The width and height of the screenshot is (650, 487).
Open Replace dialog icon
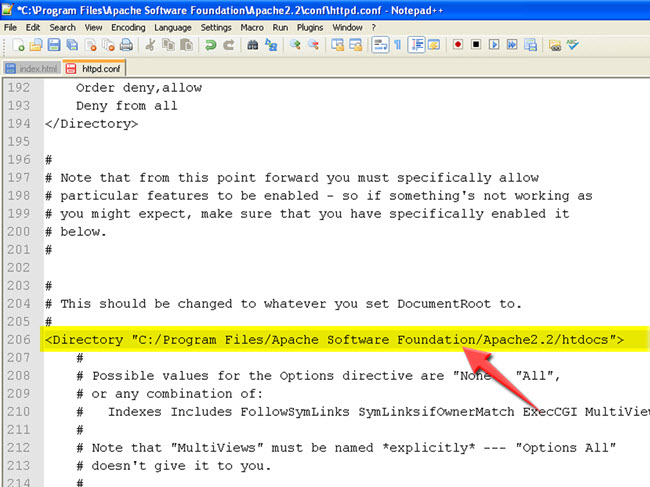point(271,45)
